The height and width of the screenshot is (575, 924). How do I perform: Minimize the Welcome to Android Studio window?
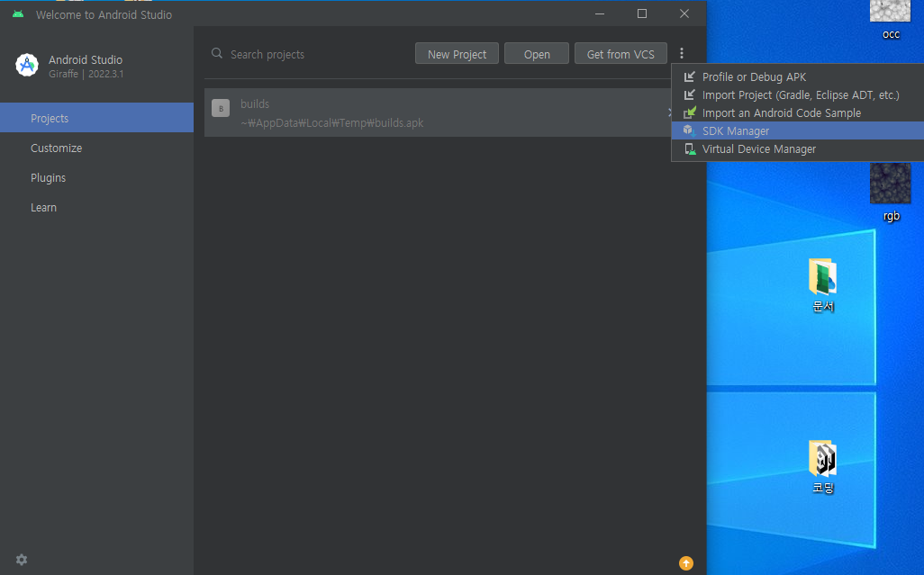point(600,13)
